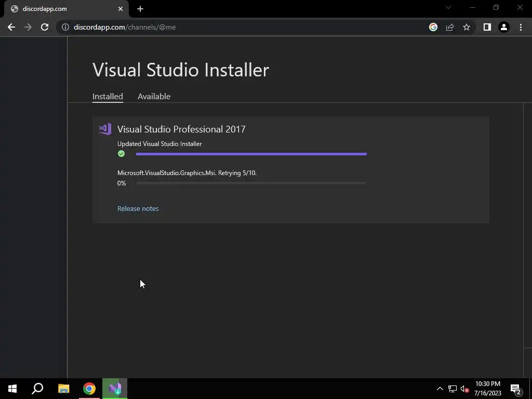Open File Explorer from the taskbar
This screenshot has height=399, width=532.
pos(63,389)
